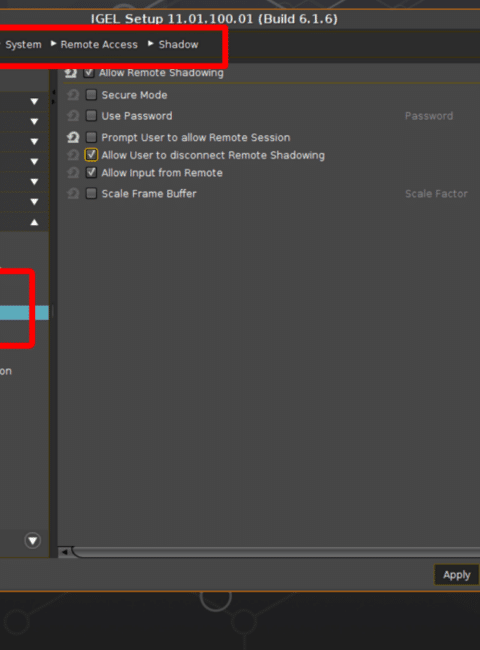Tick the Use Password checkbox

[x=91, y=115]
